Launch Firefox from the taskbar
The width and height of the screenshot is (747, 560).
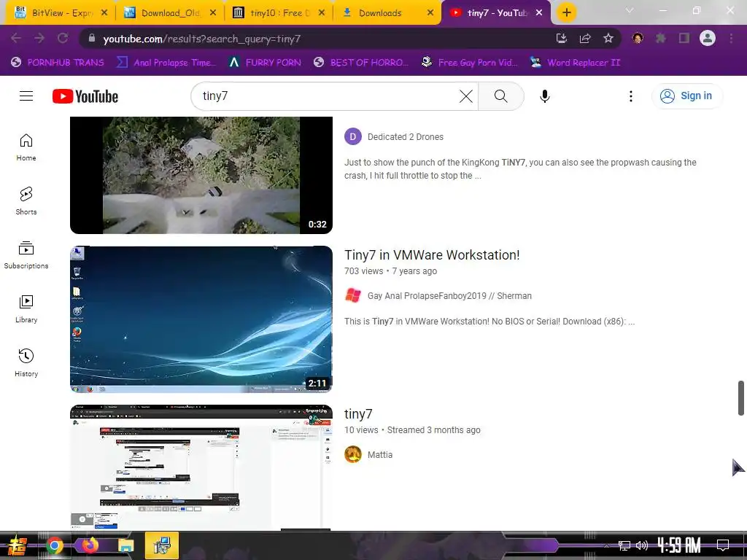(90, 545)
